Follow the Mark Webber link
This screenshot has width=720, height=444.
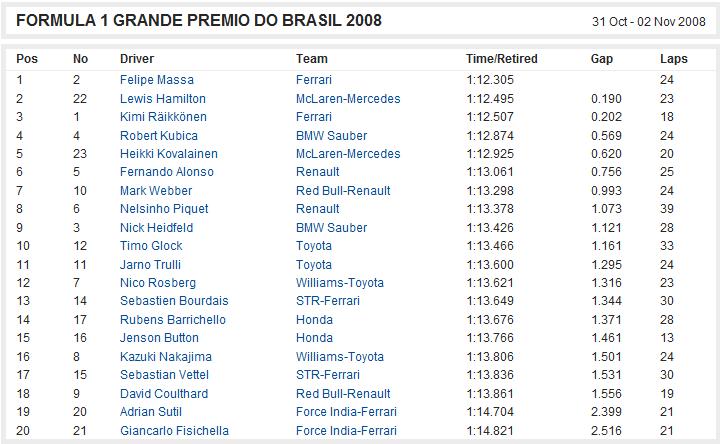point(156,191)
